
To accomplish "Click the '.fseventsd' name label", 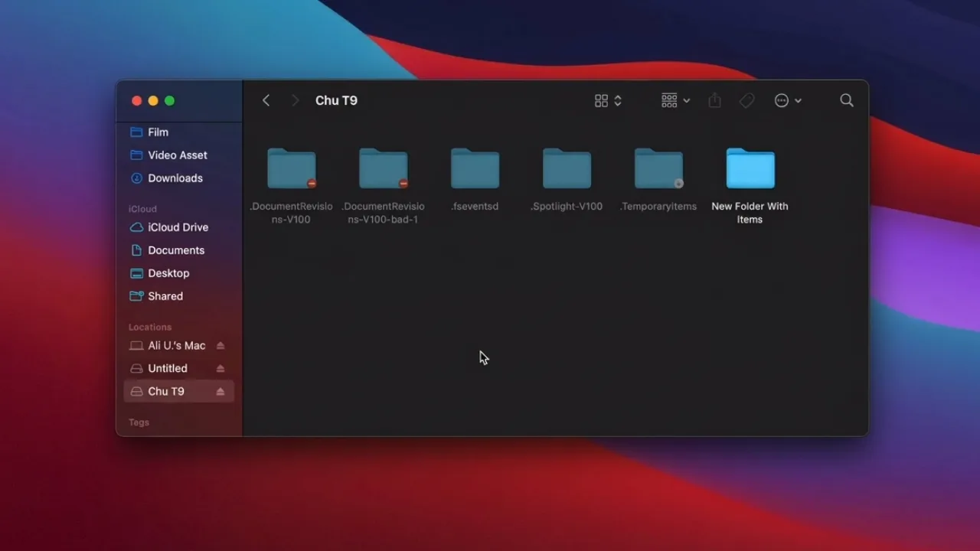I will click(475, 207).
